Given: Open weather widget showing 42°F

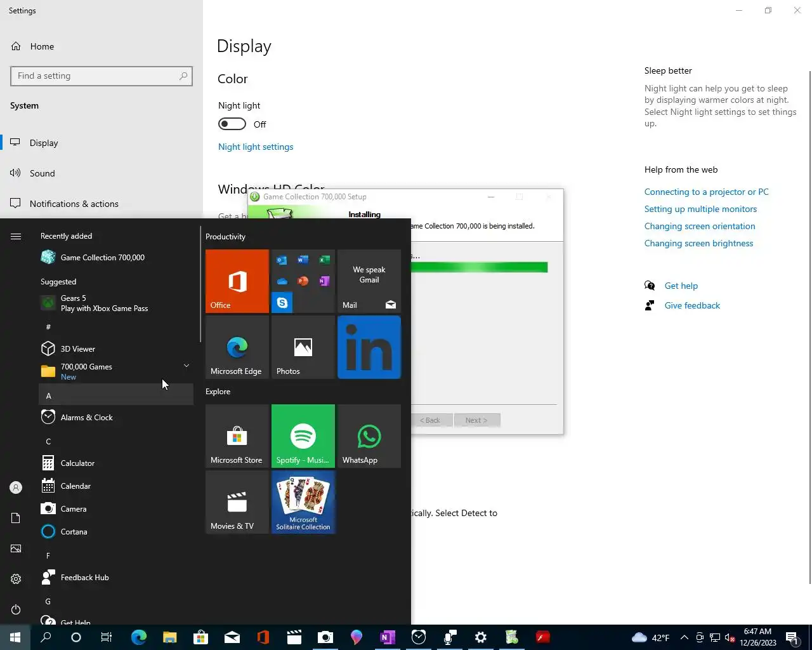Looking at the screenshot, I should [x=651, y=637].
